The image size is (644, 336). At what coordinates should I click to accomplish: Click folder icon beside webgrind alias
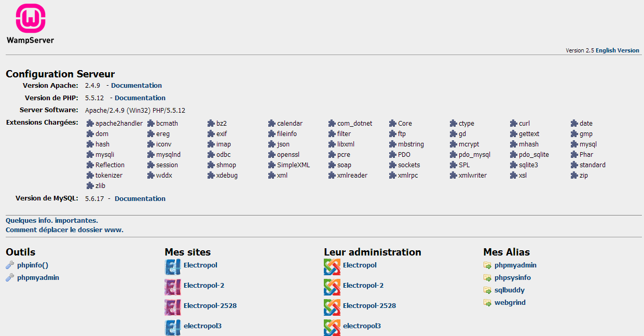[487, 303]
